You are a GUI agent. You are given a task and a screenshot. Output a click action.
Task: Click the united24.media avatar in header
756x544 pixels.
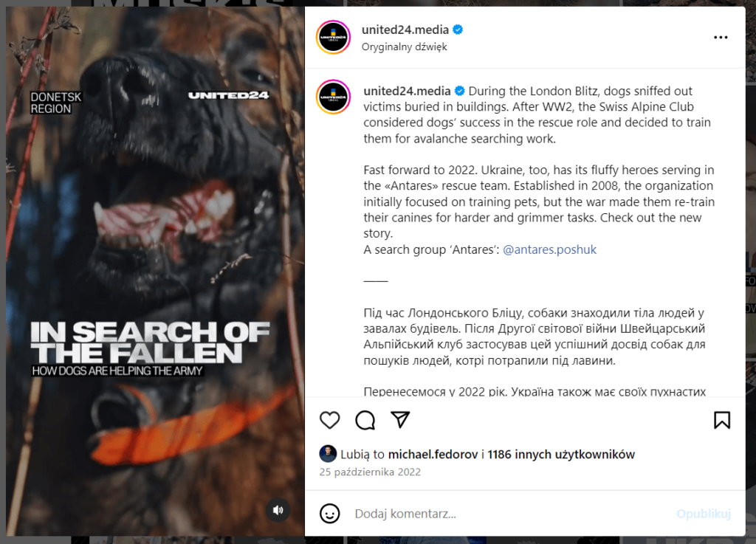[333, 37]
